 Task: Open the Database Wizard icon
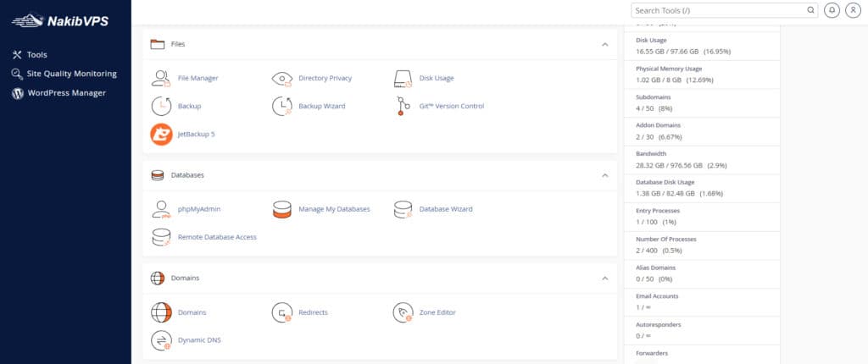coord(403,210)
